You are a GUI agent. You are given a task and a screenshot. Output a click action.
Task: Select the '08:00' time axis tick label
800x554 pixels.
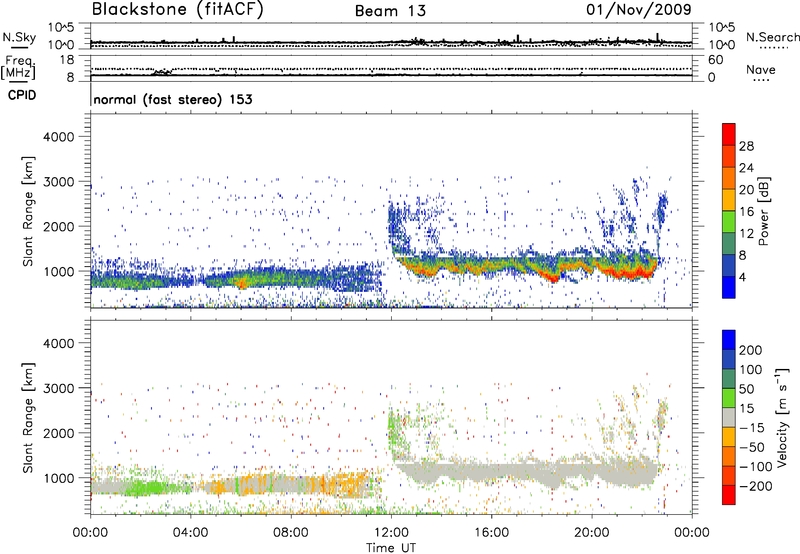click(x=291, y=533)
